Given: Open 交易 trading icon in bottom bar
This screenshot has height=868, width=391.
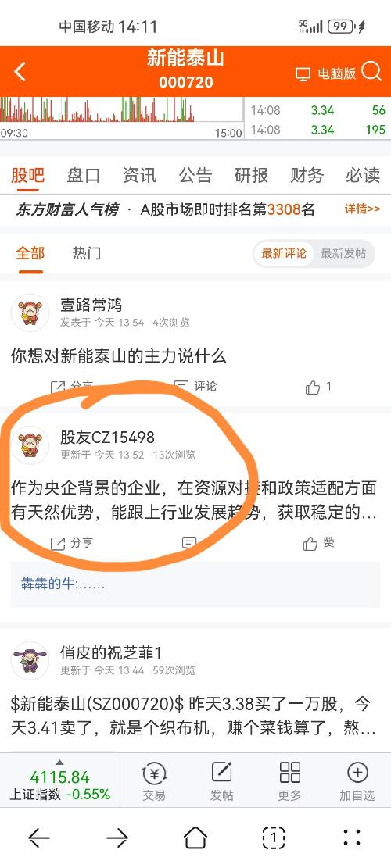Looking at the screenshot, I should click(154, 781).
